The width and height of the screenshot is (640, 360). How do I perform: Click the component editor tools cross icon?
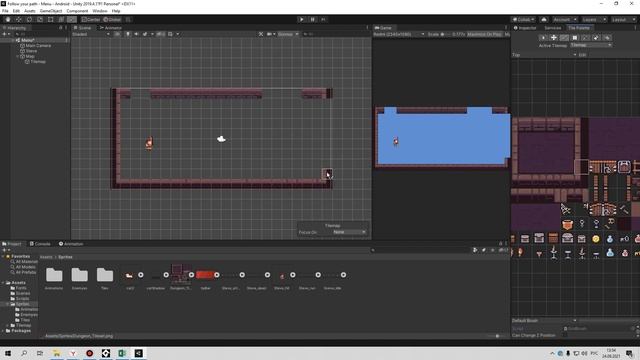261,34
